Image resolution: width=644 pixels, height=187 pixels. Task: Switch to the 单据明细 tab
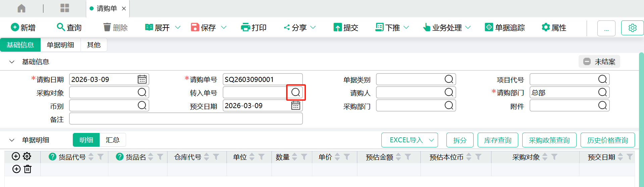tap(60, 45)
